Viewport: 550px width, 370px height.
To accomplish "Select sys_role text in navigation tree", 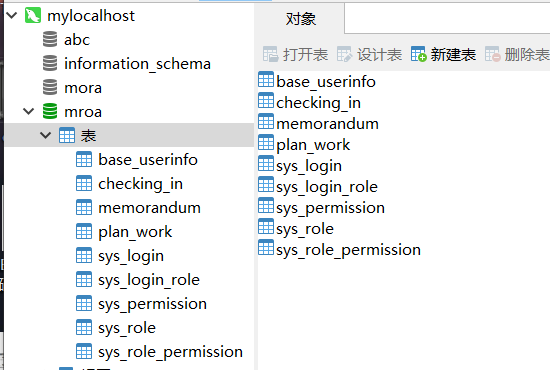I will (x=127, y=328).
